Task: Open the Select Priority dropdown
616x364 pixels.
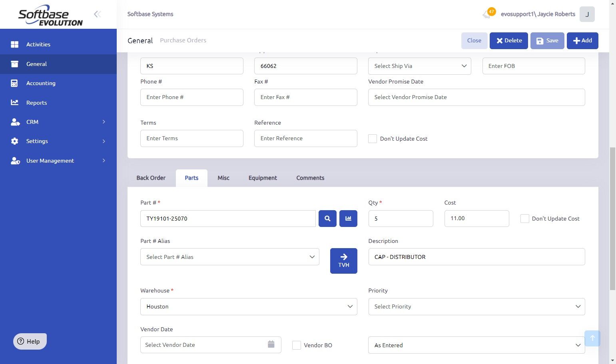Action: (476, 306)
